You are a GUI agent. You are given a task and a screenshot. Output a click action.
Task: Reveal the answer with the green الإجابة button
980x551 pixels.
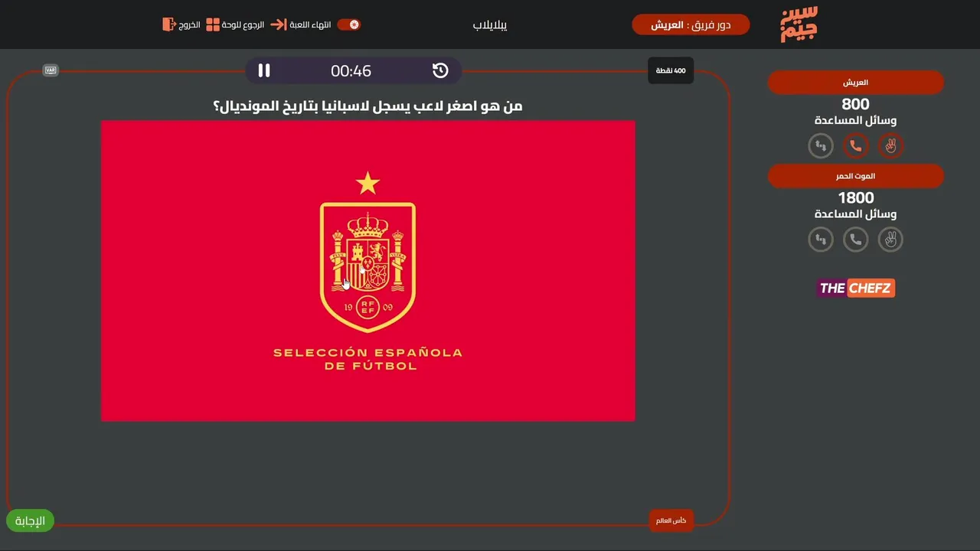(31, 521)
